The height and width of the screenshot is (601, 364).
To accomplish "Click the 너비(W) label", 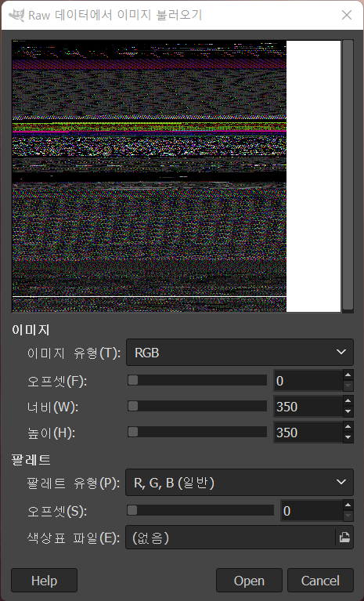I will point(52,407).
